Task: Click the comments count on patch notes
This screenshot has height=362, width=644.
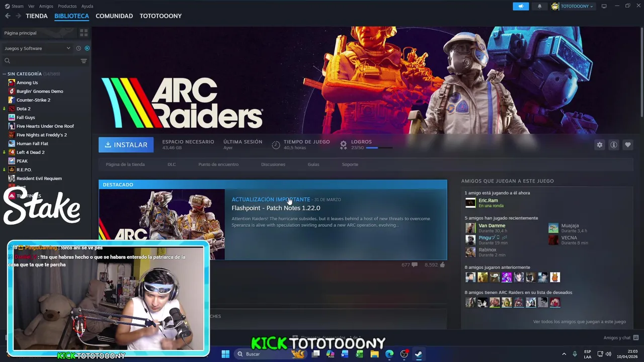Action: pos(409,264)
